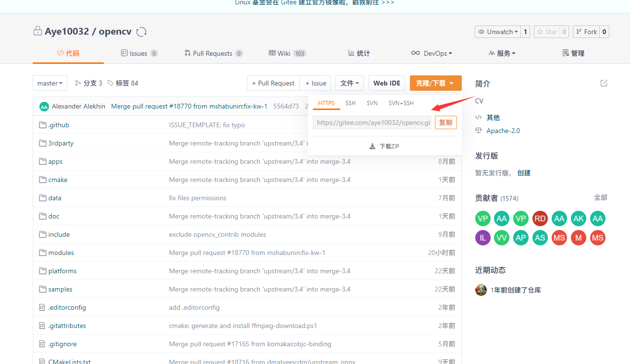Image resolution: width=630 pixels, height=364 pixels.
Task: Click the 复制 copy button
Action: pos(446,122)
